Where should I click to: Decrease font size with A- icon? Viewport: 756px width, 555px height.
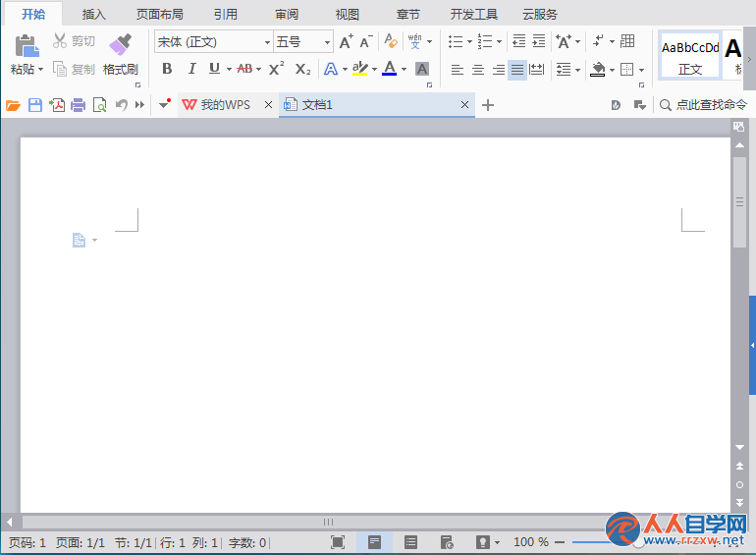pyautogui.click(x=366, y=41)
